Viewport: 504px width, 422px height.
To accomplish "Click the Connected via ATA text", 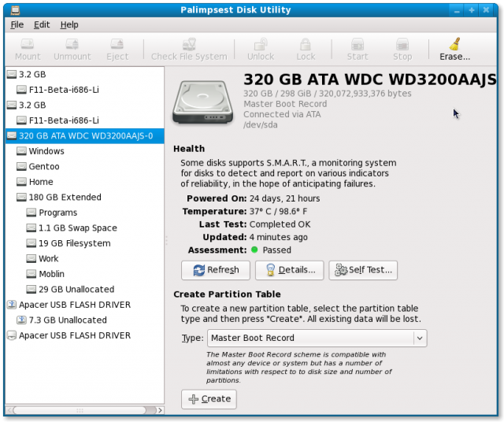I will click(x=282, y=114).
